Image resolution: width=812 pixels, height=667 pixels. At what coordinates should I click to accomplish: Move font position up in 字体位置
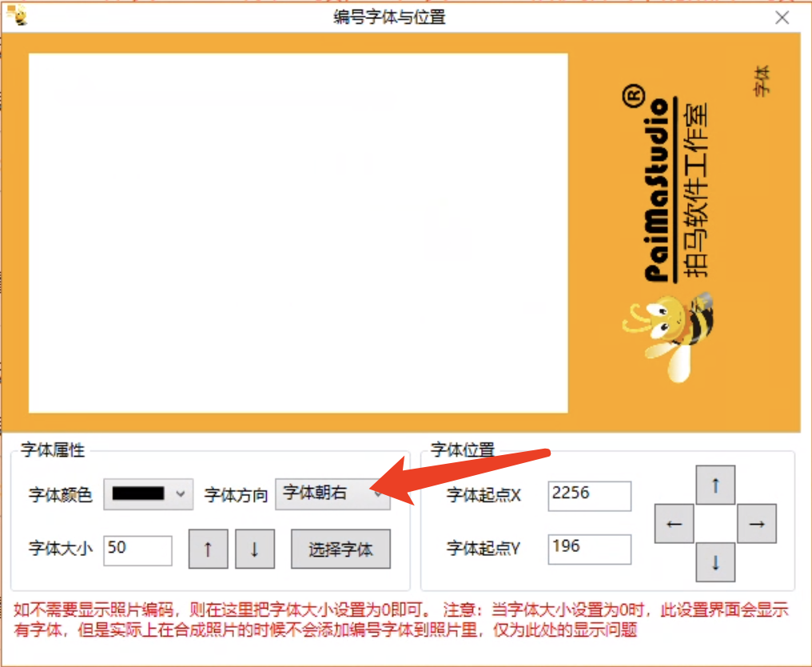[x=715, y=485]
